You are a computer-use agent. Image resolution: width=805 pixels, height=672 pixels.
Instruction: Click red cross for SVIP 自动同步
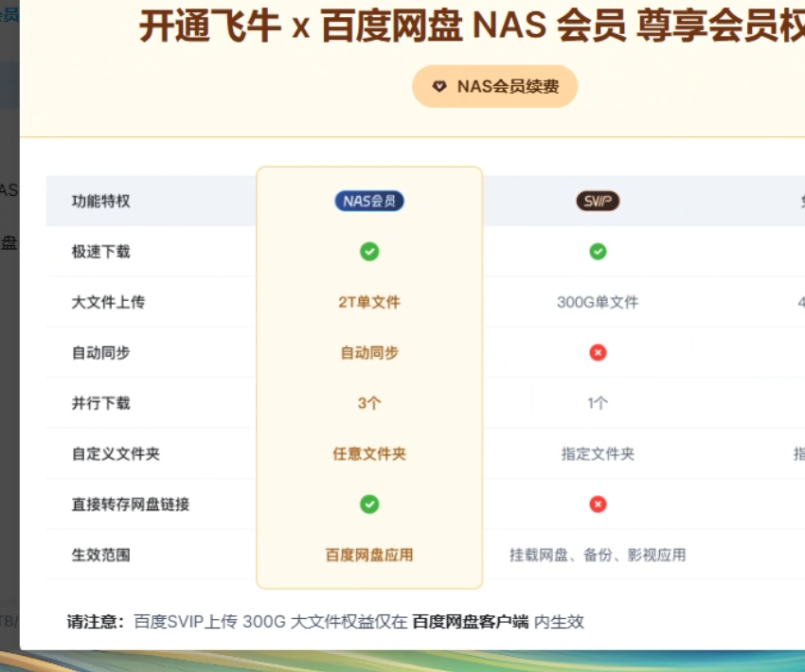598,352
